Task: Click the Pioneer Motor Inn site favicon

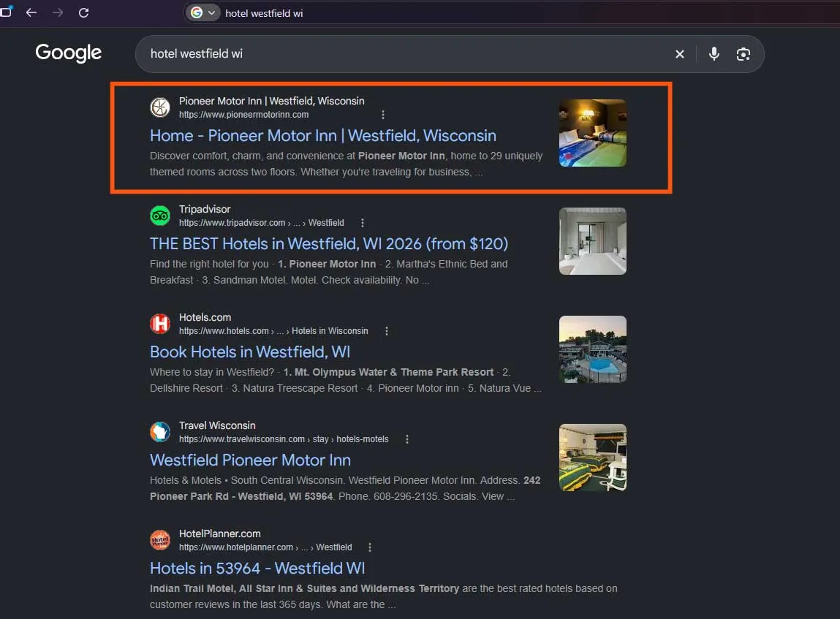Action: [x=159, y=107]
